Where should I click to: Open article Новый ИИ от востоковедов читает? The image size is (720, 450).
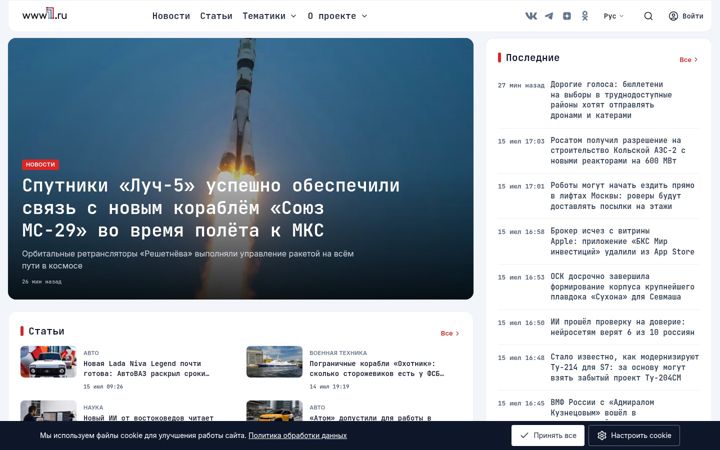pyautogui.click(x=148, y=418)
